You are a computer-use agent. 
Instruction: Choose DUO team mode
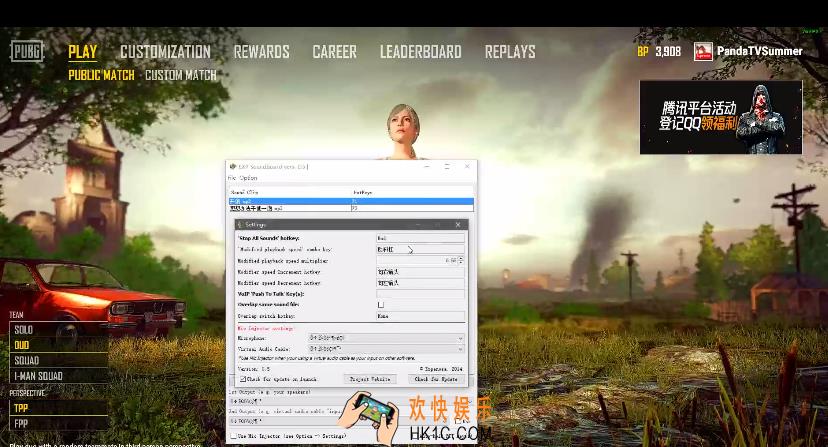(x=58, y=345)
